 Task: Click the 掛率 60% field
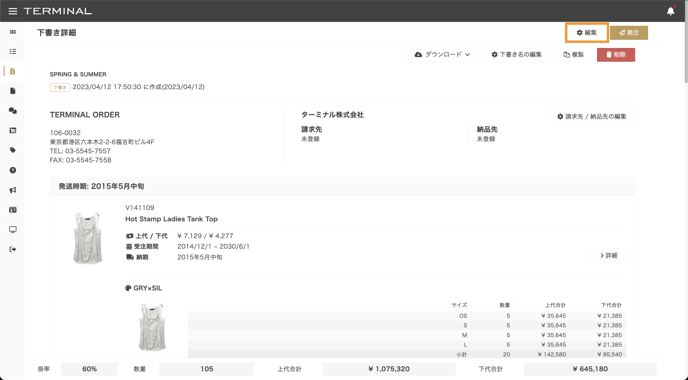(x=89, y=369)
